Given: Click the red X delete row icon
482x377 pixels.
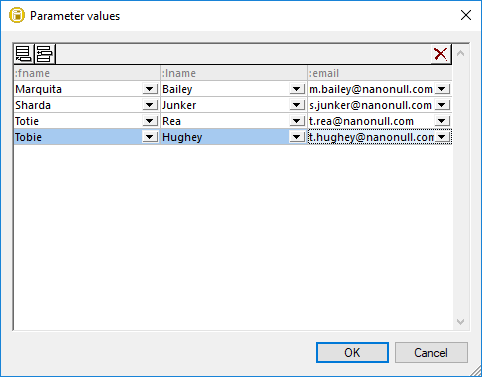Looking at the screenshot, I should [441, 54].
